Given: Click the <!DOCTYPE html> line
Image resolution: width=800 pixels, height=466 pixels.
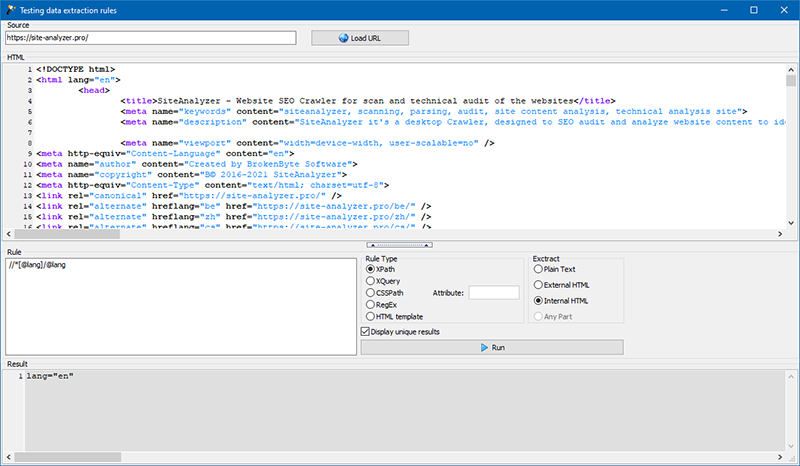Looking at the screenshot, I should click(76, 69).
